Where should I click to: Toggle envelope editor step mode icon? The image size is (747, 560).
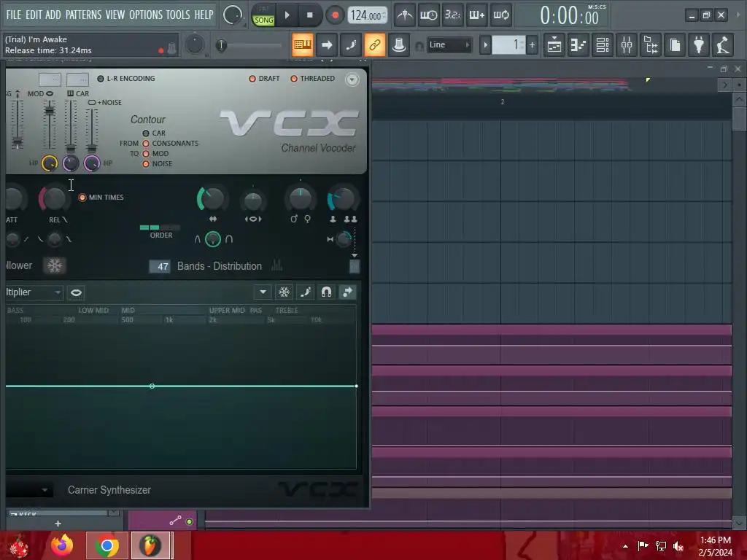306,292
